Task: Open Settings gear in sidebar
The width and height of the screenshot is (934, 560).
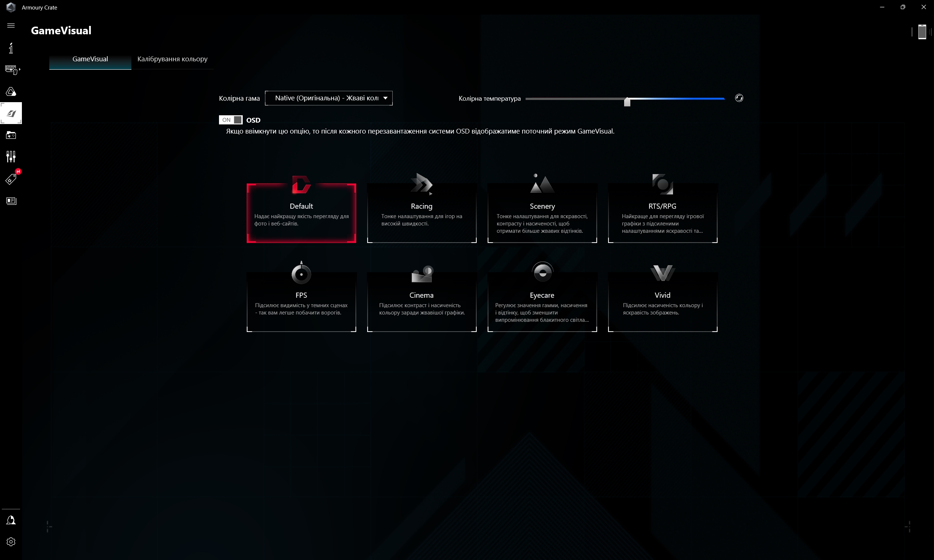Action: 11,542
